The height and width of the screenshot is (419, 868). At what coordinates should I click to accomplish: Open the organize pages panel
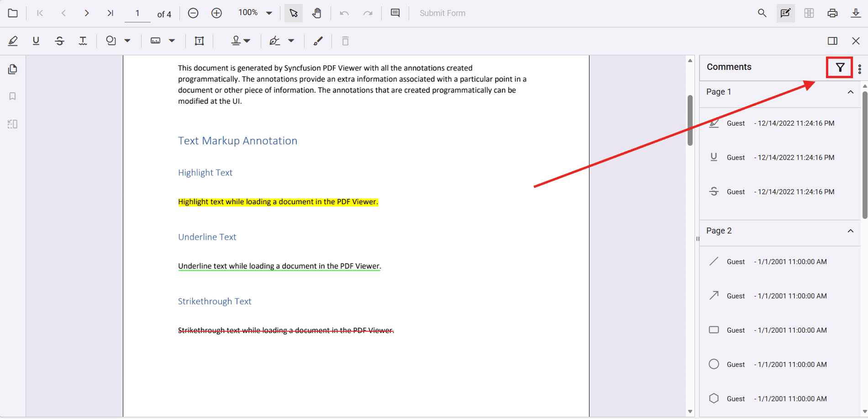pos(13,124)
